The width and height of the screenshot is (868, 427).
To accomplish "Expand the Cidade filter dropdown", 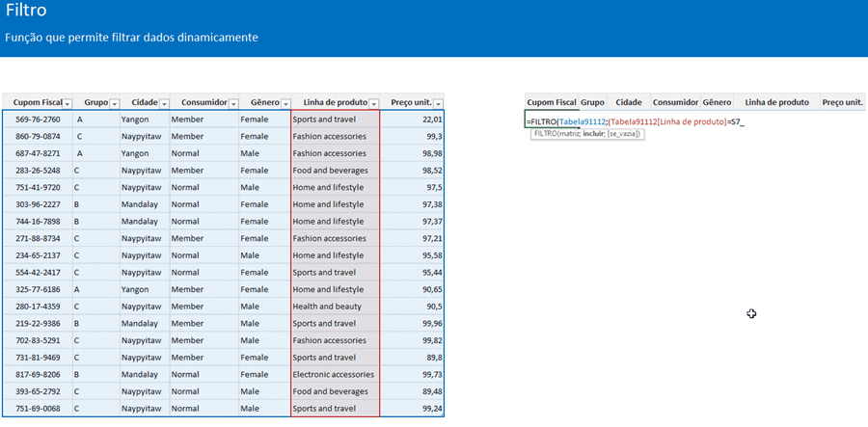I will (163, 103).
